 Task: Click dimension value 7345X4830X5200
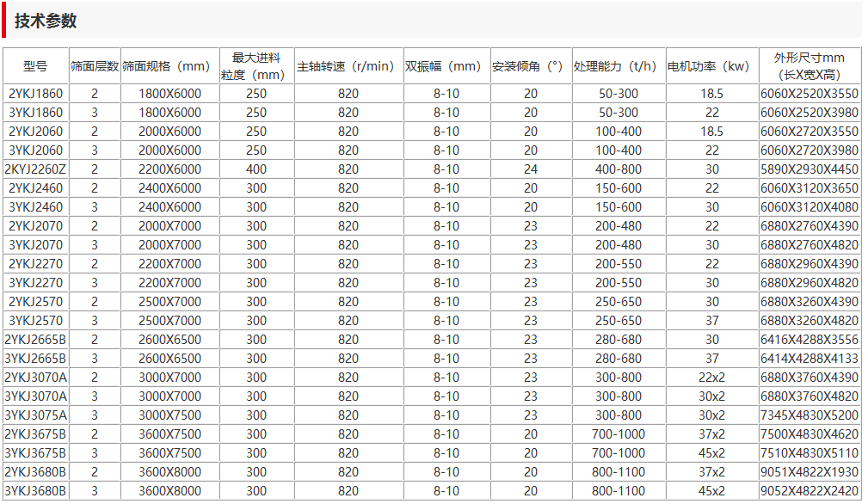[810, 415]
